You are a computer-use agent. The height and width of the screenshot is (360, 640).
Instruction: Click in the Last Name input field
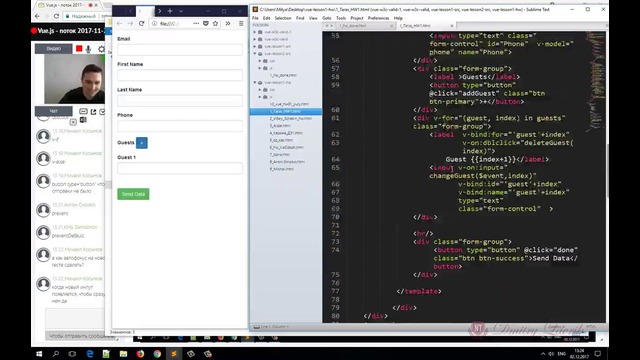pos(180,100)
